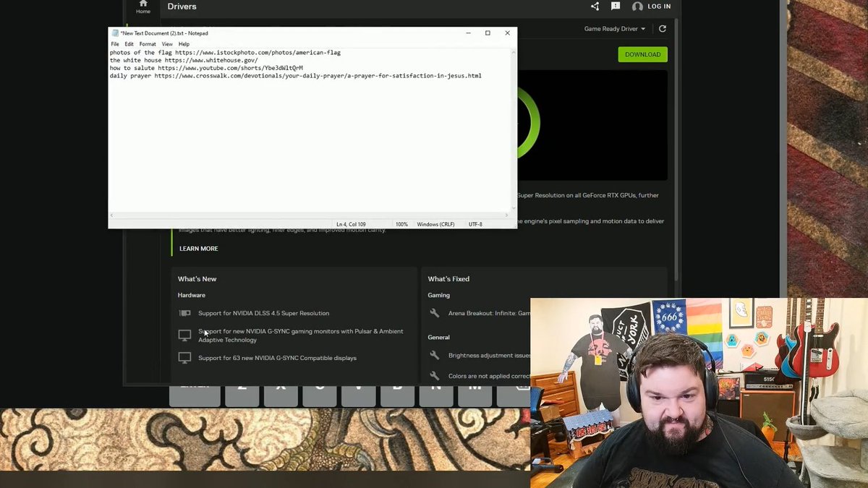This screenshot has height=488, width=868.
Task: Click the 'daily prayer' crosswalk line
Action: (x=295, y=75)
